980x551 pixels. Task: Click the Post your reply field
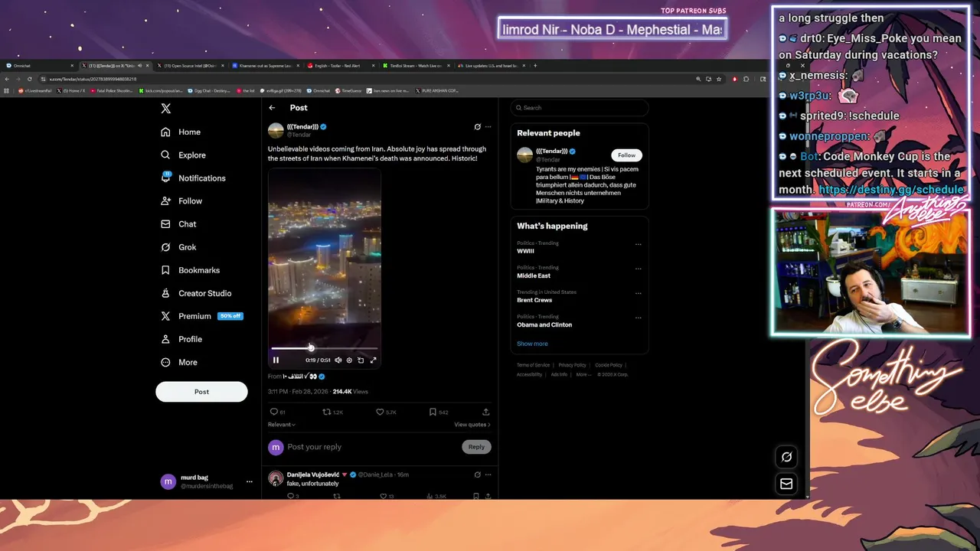[372, 447]
